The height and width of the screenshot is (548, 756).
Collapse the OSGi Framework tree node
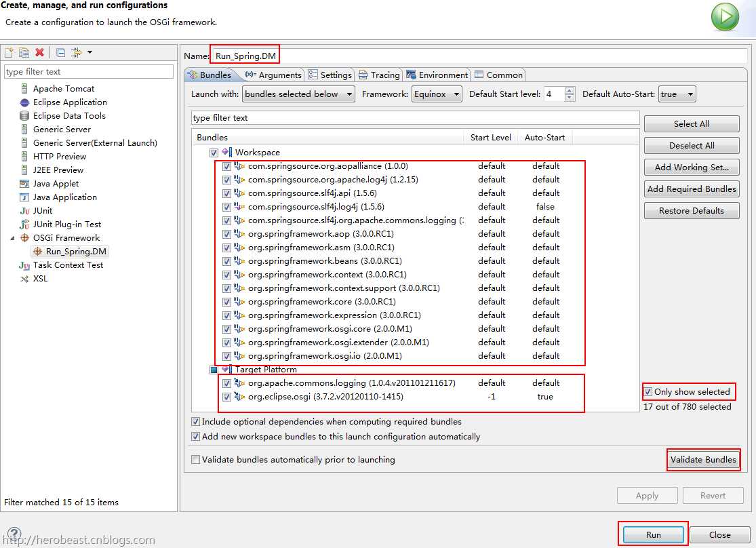[x=12, y=238]
